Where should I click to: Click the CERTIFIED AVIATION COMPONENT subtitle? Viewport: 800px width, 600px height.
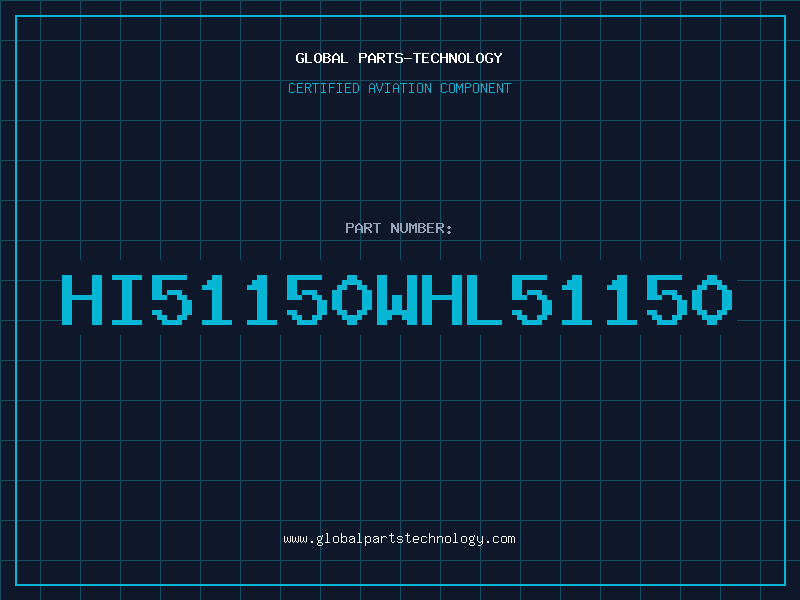pyautogui.click(x=399, y=88)
